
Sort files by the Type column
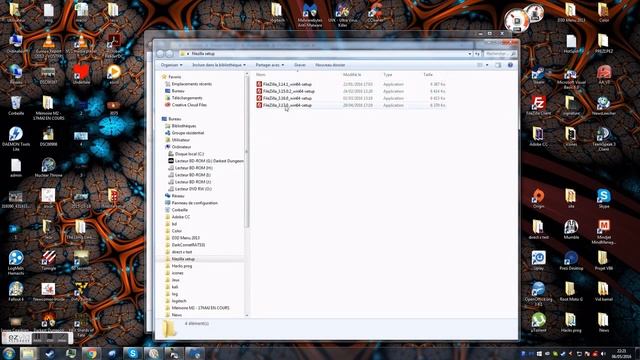pos(388,75)
